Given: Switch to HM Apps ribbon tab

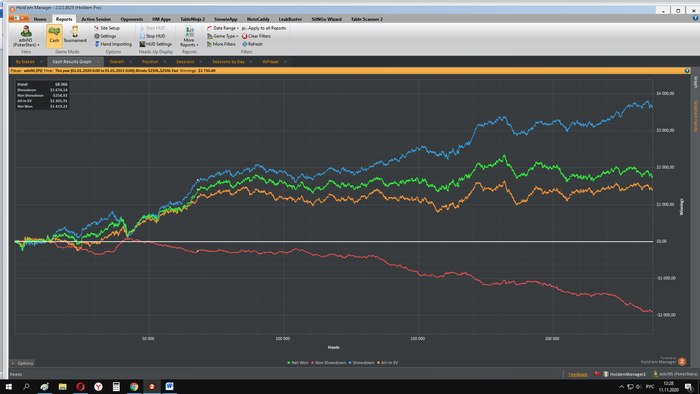Looking at the screenshot, I should [161, 19].
